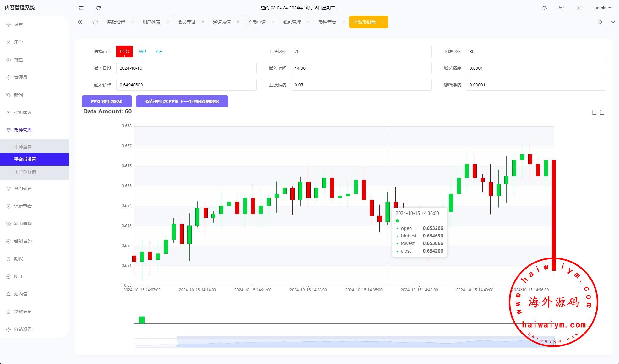Screen dimensions: 619x364
Task: Expand 合约交易 sidebar menu
Action: tap(23, 188)
